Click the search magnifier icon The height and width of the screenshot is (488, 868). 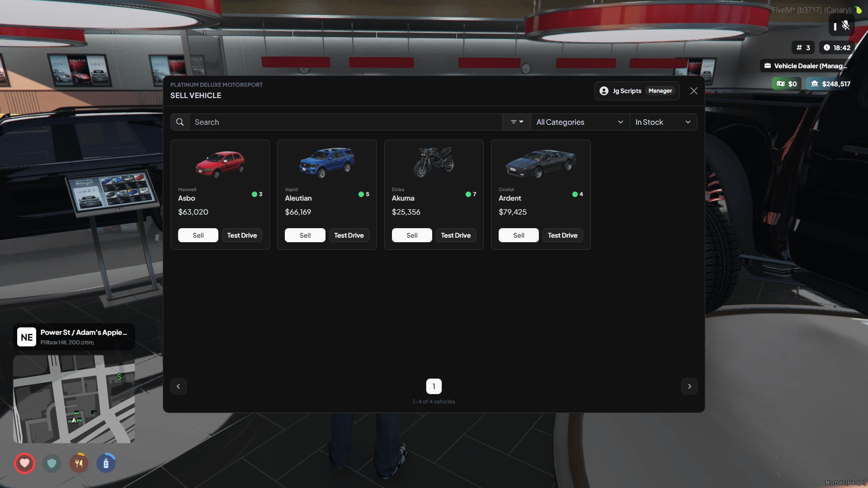[x=179, y=122]
